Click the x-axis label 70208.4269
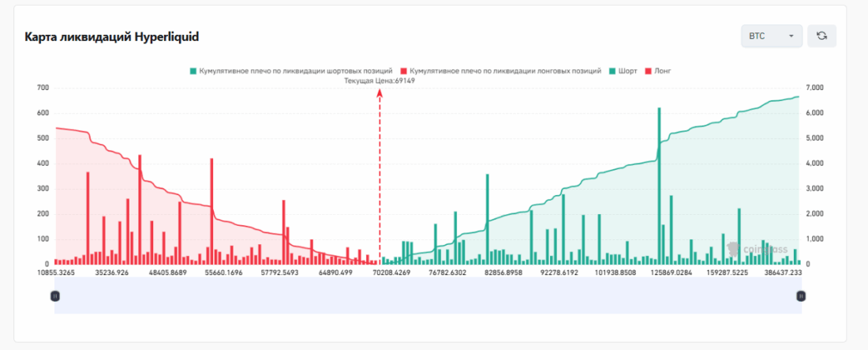 click(392, 273)
